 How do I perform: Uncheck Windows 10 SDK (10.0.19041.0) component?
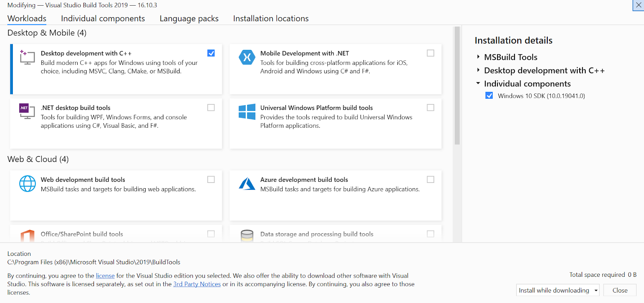click(x=489, y=95)
